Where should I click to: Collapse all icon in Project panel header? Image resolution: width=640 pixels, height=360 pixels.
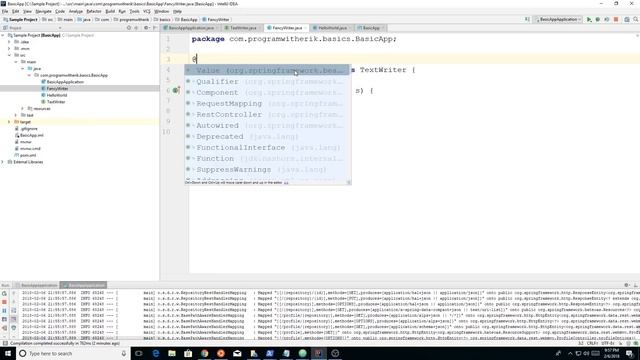click(x=136, y=28)
